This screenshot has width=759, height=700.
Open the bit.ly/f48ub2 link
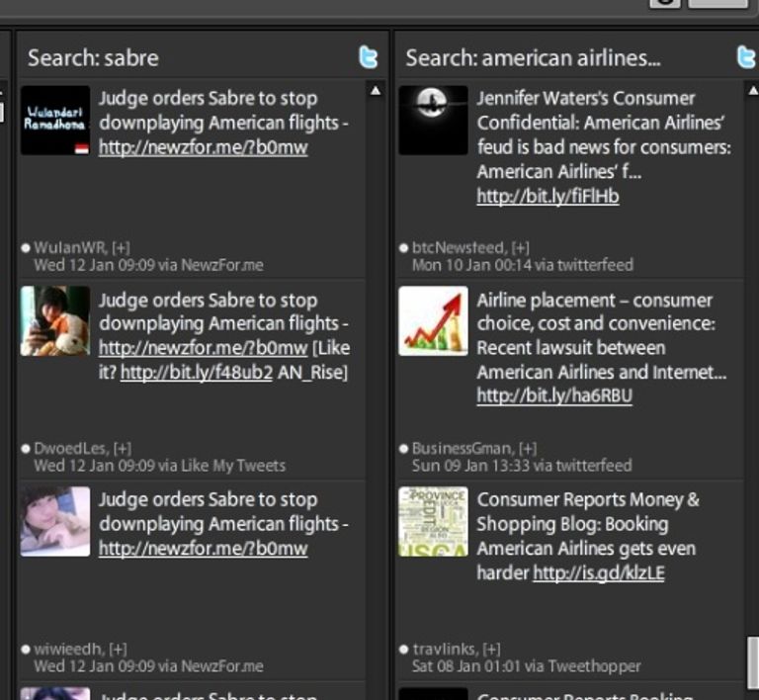tap(197, 373)
